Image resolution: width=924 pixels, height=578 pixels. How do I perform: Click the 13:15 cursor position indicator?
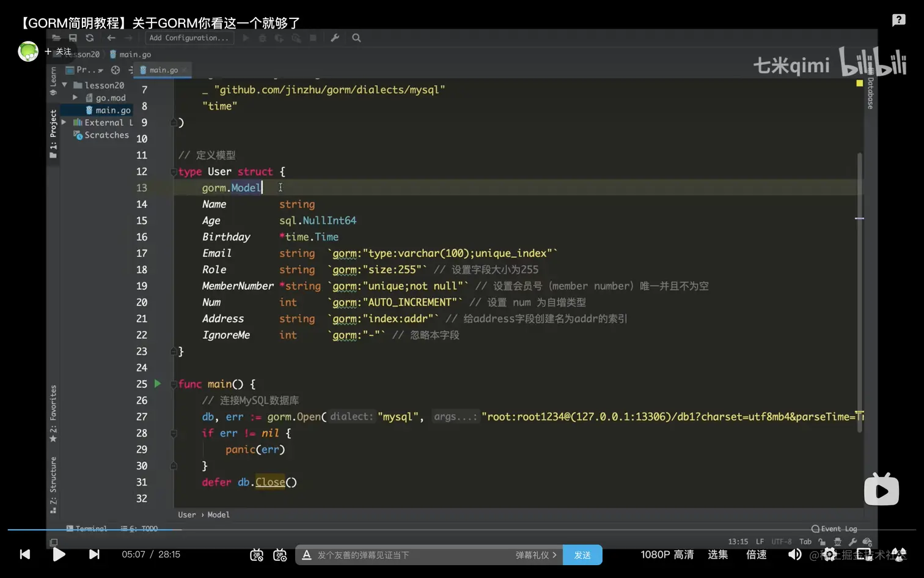[738, 542]
